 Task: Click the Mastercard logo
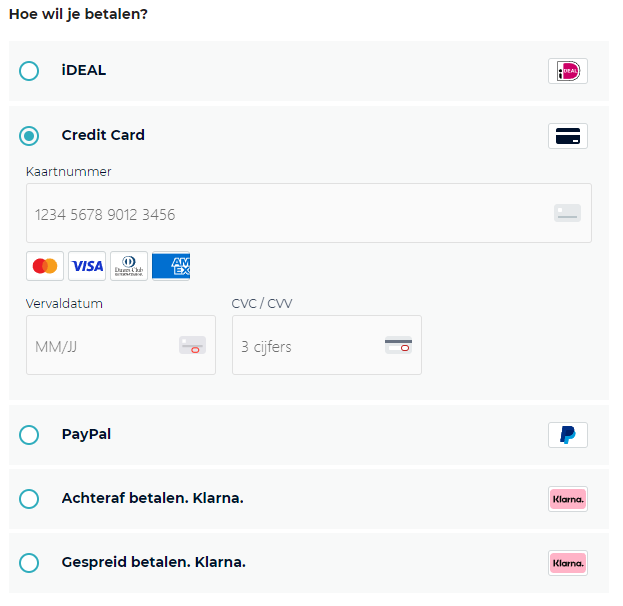(x=45, y=266)
